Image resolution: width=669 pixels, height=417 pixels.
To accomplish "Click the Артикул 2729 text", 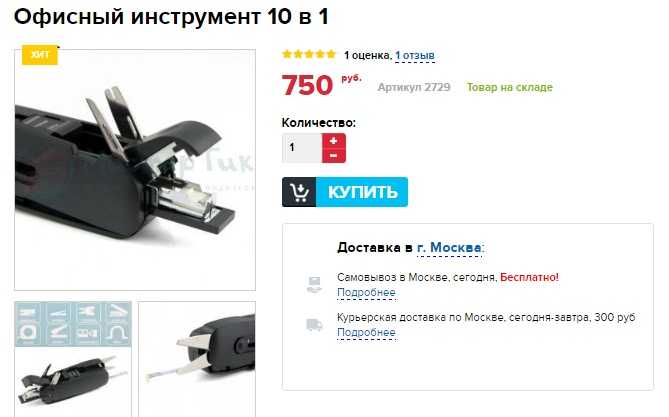I will click(x=414, y=87).
